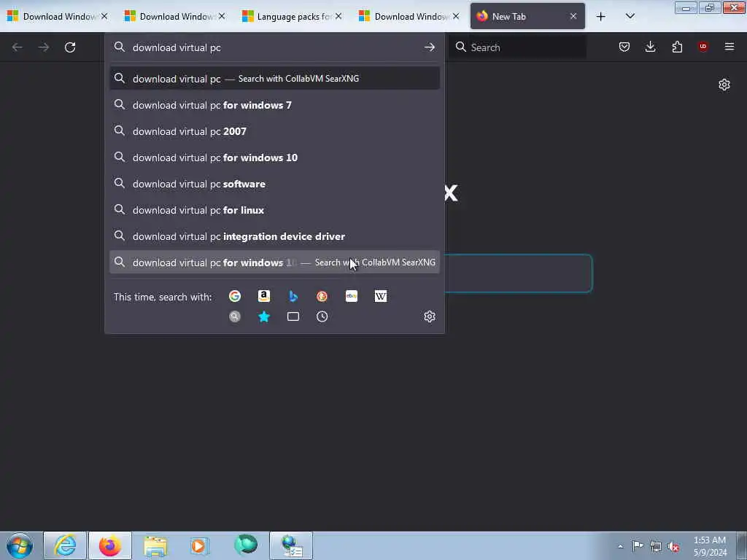The image size is (747, 560).
Task: Click the muted volume tray icon
Action: pos(673,546)
